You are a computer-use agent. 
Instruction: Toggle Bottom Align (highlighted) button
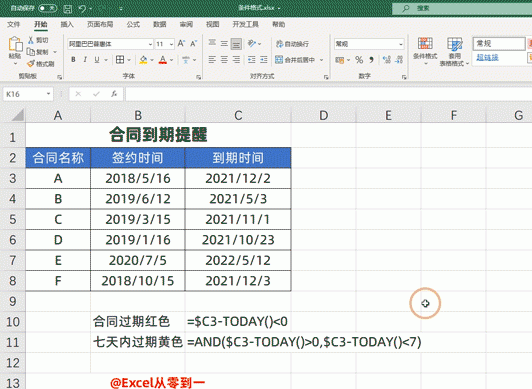point(236,44)
